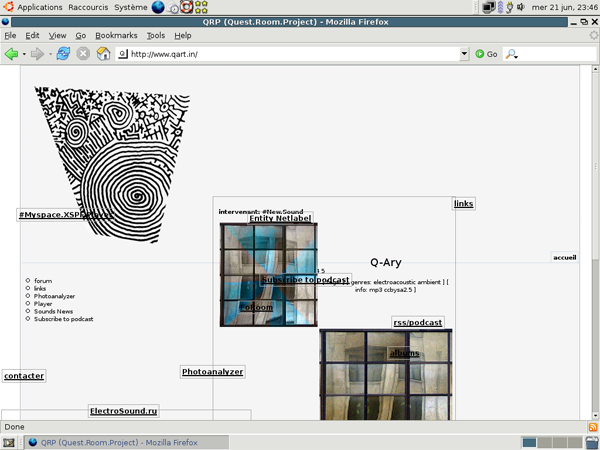Click the Home toolbar icon
600x450 pixels.
pyautogui.click(x=103, y=54)
